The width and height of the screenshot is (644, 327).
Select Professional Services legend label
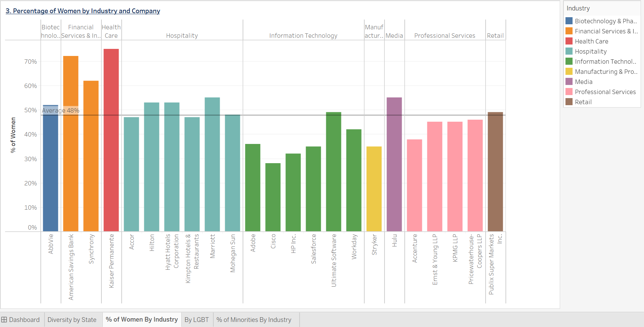pos(605,92)
